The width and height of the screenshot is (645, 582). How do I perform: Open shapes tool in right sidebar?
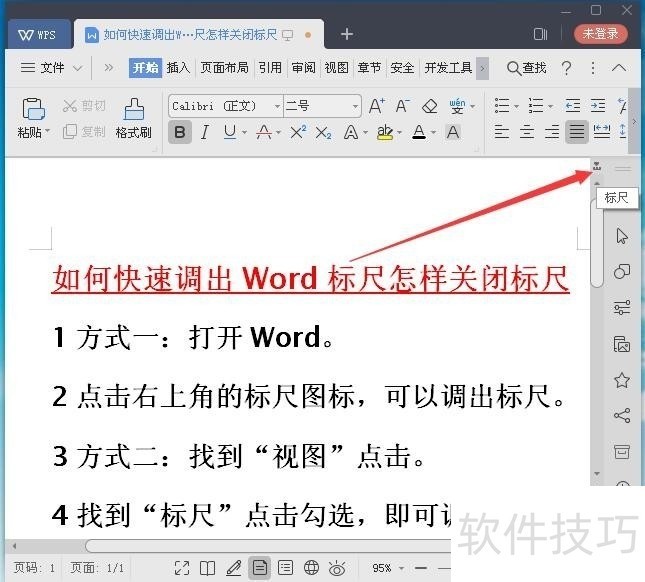(622, 271)
